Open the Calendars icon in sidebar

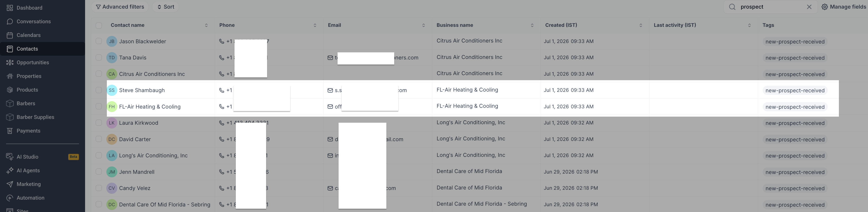[x=10, y=35]
